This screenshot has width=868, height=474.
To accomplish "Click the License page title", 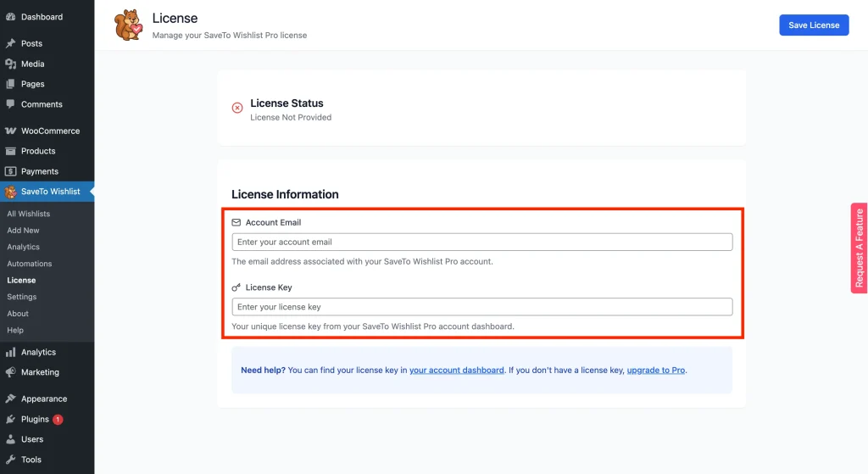I will (x=175, y=19).
